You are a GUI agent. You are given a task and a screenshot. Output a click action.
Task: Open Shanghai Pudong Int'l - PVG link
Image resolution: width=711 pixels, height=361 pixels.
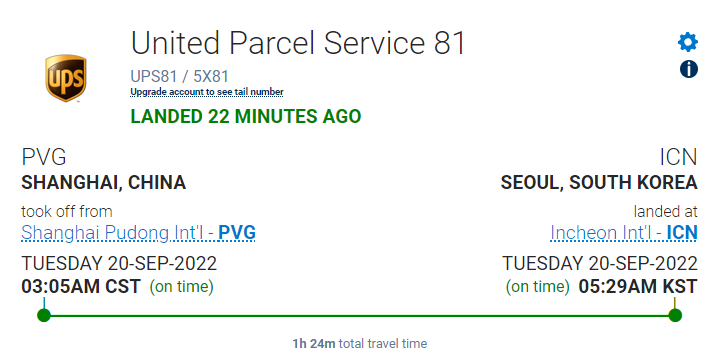pyautogui.click(x=138, y=233)
